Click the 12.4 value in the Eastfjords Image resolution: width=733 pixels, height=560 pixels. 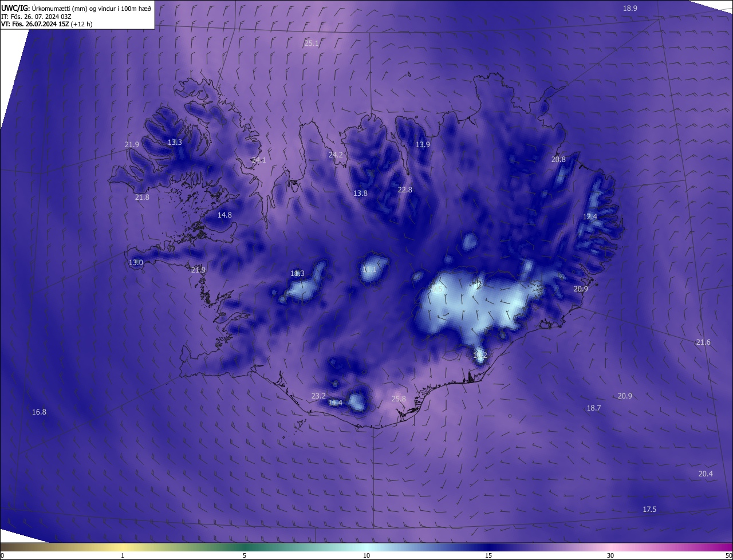(590, 217)
